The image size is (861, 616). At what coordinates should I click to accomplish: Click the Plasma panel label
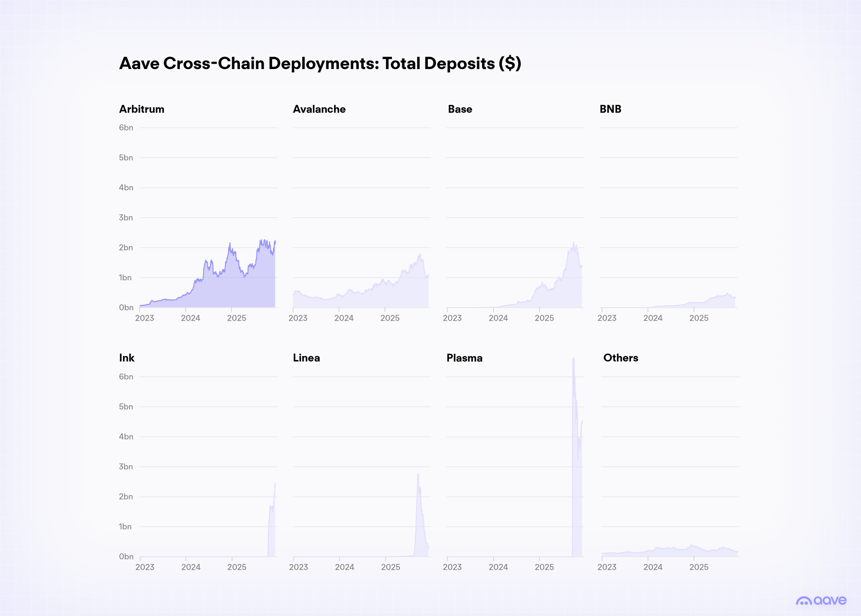click(x=464, y=358)
